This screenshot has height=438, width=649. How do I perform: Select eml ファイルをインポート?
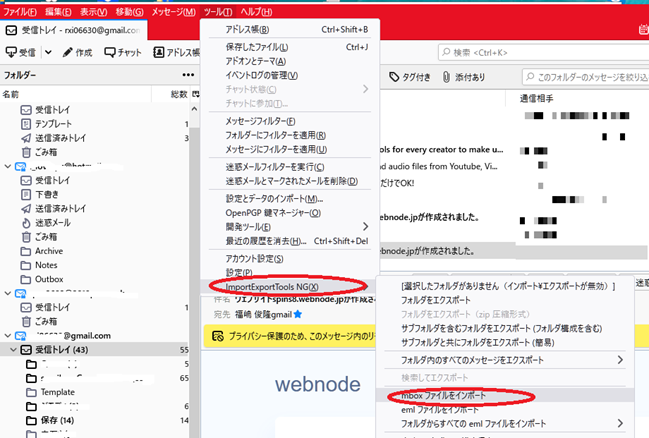[x=505, y=410]
